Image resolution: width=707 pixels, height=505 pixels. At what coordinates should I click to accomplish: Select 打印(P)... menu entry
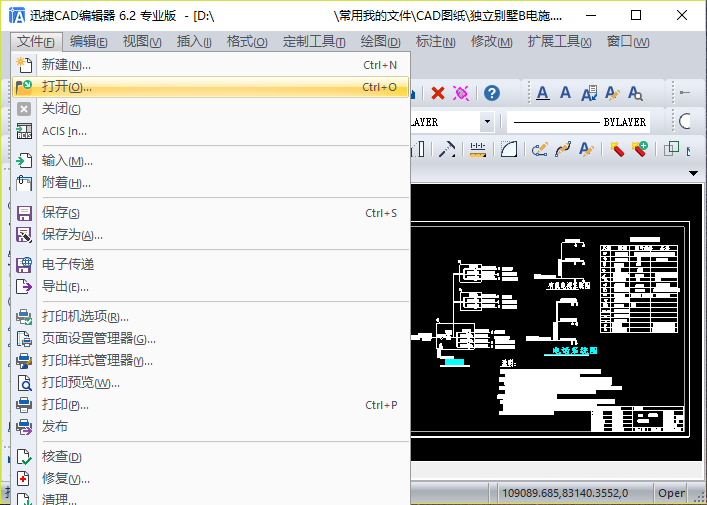(211, 404)
